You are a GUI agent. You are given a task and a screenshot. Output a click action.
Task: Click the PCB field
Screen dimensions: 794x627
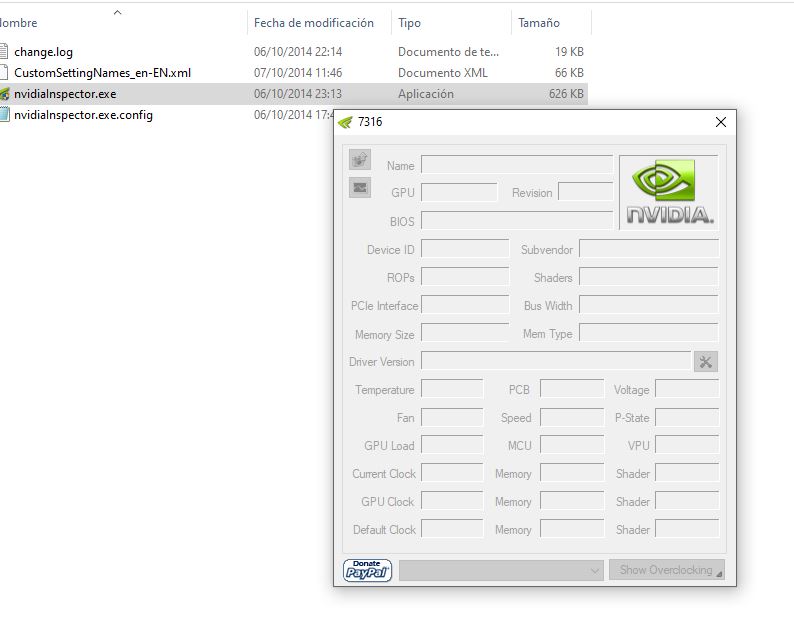tap(572, 389)
